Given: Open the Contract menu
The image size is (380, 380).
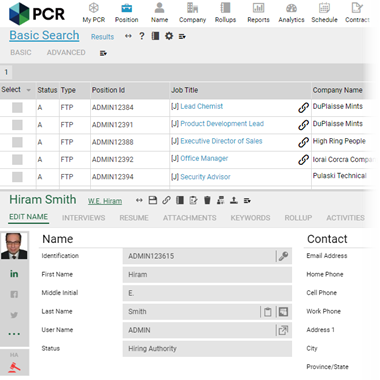Looking at the screenshot, I should pyautogui.click(x=357, y=13).
